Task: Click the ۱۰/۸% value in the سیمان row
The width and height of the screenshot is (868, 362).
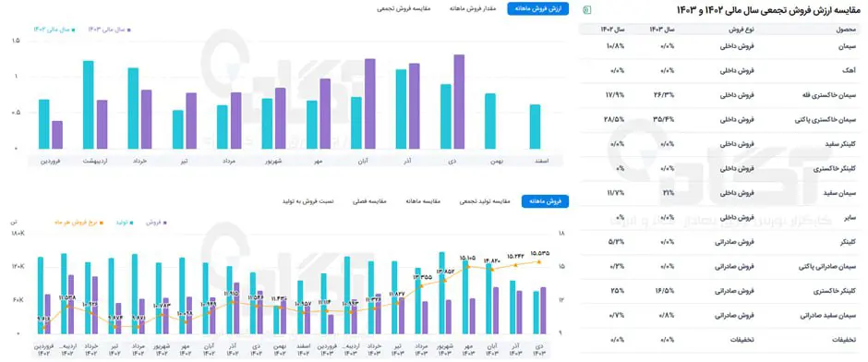Action: (x=615, y=46)
